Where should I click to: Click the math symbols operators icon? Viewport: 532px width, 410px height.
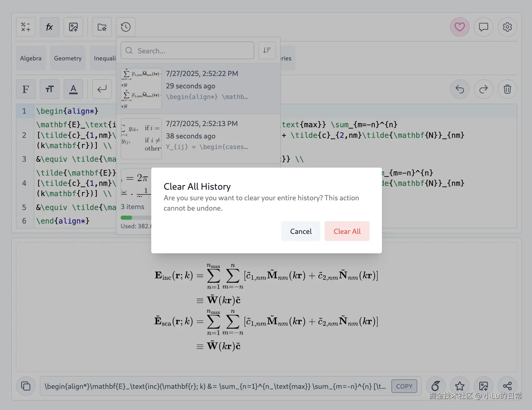tap(26, 27)
